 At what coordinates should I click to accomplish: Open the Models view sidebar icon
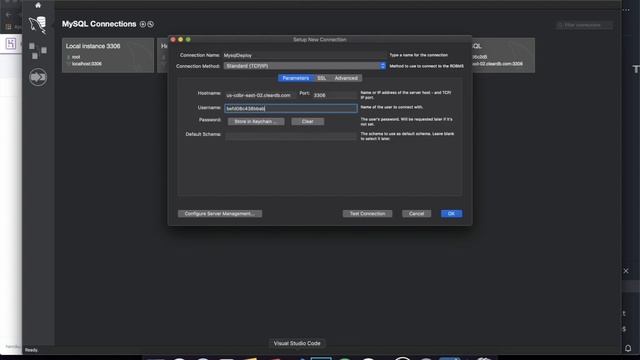pos(38,51)
